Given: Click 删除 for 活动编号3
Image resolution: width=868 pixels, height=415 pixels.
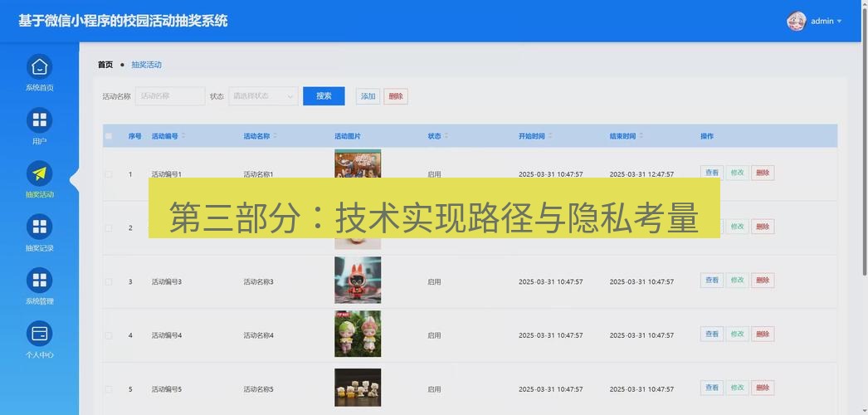Looking at the screenshot, I should click(x=763, y=281).
